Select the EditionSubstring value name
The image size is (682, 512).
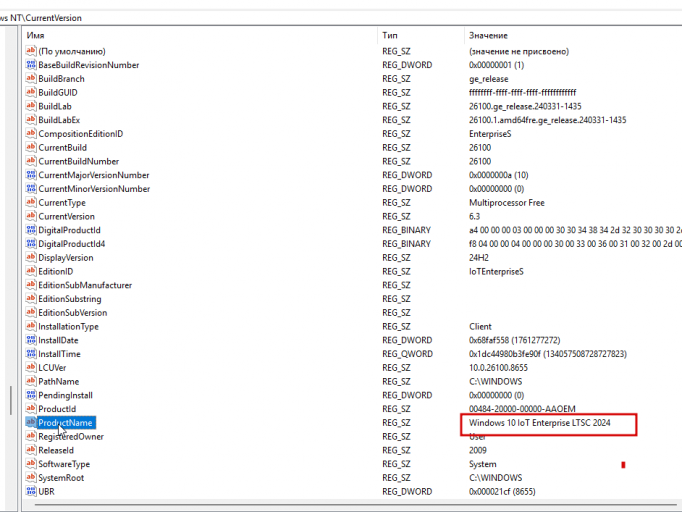pos(70,299)
